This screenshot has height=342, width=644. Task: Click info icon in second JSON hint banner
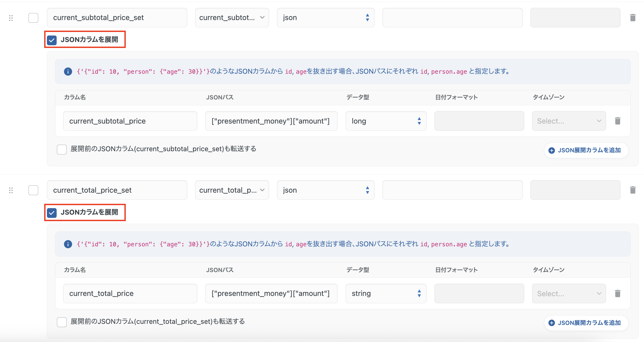[x=68, y=244]
